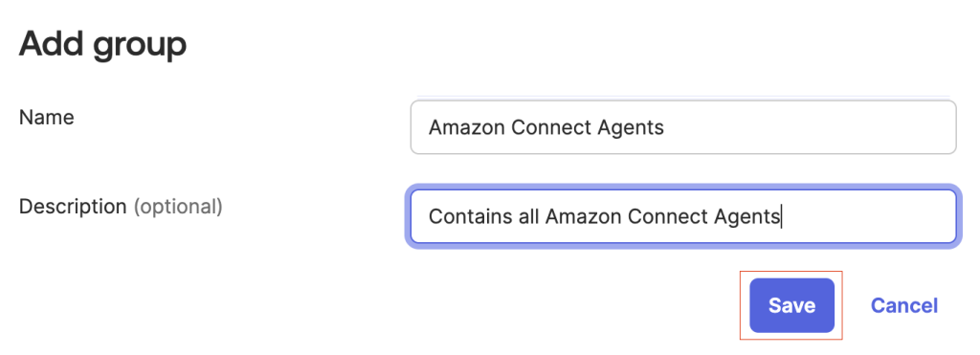Click the word "optional" beside Description
The image size is (980, 355).
click(178, 207)
